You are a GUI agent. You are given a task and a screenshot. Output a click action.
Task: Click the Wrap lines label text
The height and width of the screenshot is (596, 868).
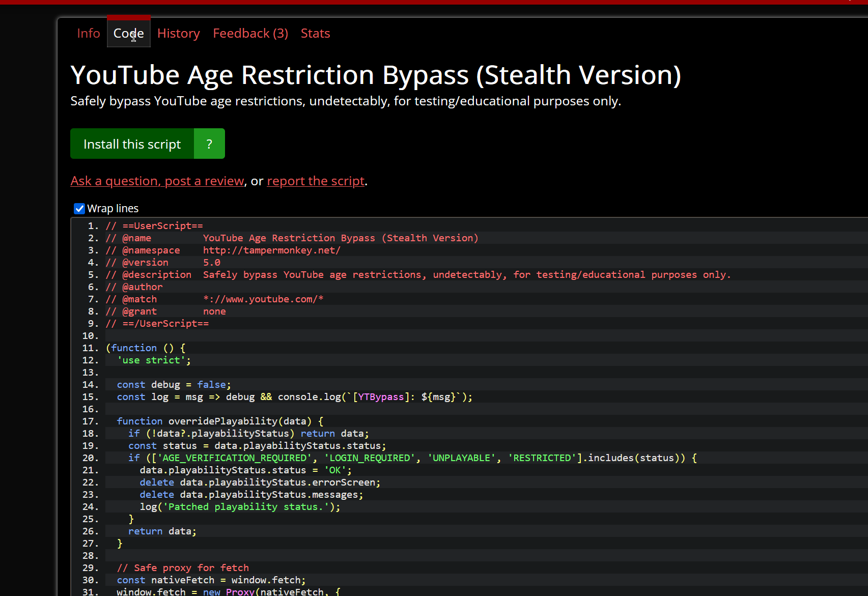pos(113,209)
